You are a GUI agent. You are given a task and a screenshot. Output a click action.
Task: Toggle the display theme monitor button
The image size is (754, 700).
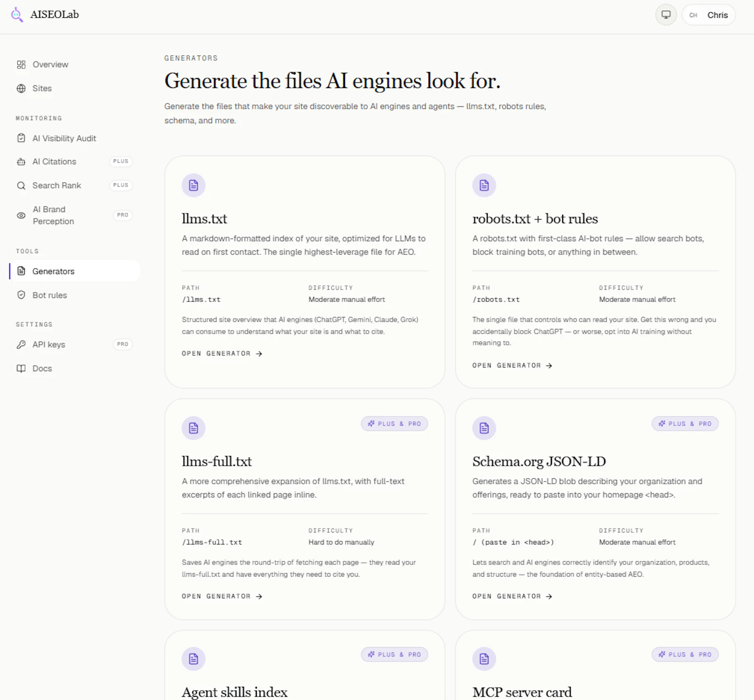[x=666, y=15]
